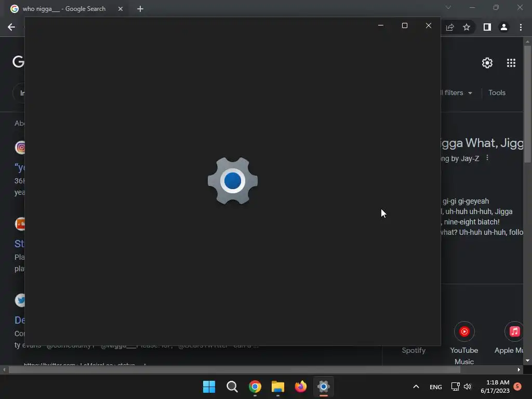
Task: Open File Explorer from the taskbar
Action: point(278,387)
